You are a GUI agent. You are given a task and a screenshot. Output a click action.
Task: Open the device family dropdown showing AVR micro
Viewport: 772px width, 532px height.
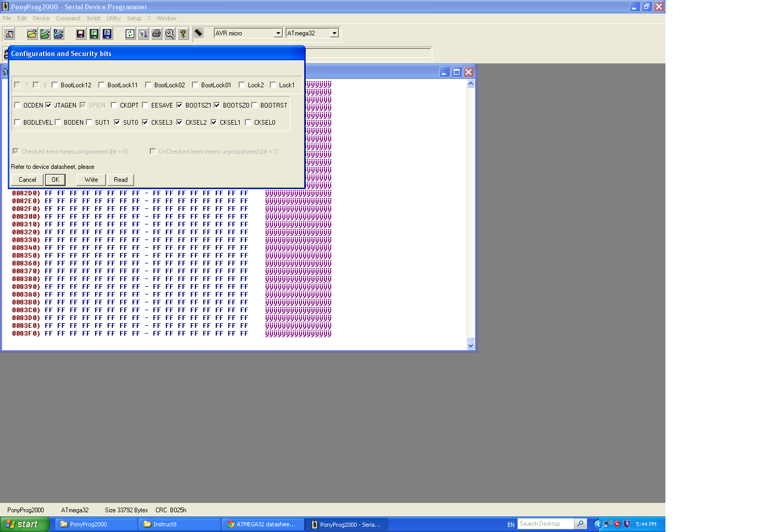(x=278, y=33)
